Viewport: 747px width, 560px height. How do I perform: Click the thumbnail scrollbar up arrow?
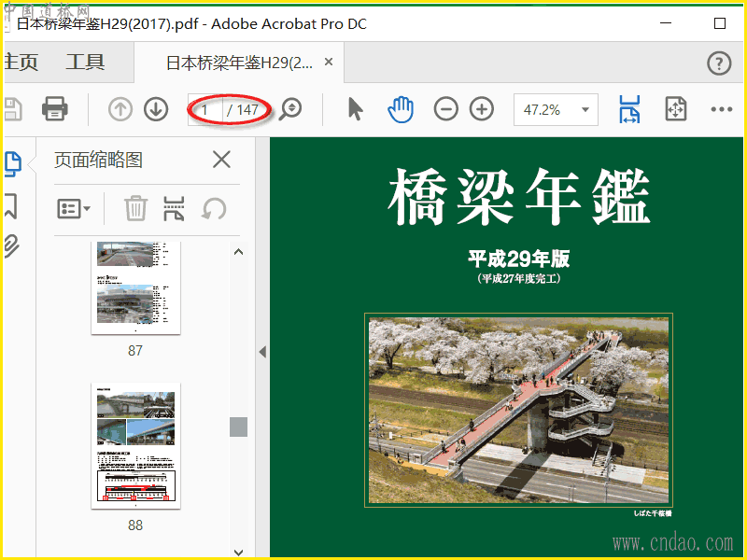239,252
